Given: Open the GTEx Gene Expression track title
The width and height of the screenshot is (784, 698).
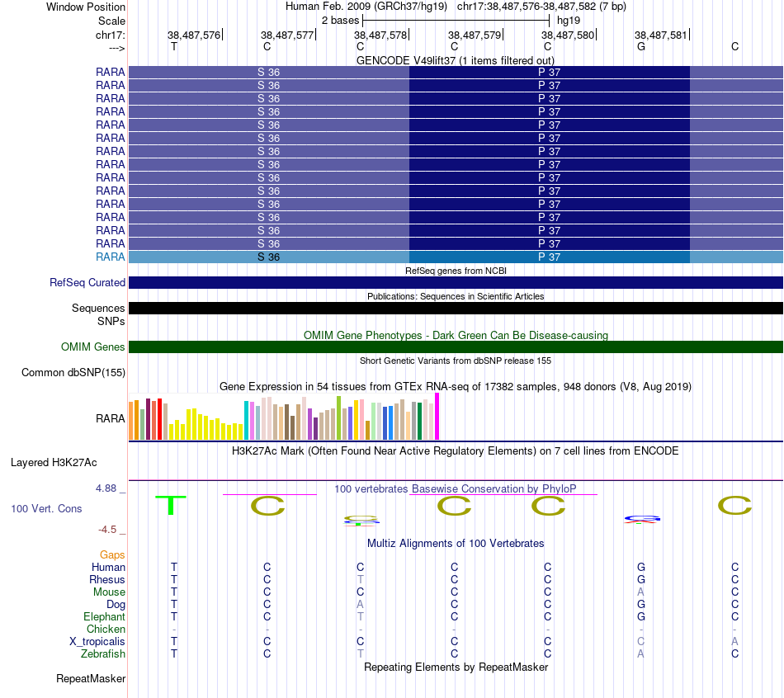Looking at the screenshot, I should 456,386.
